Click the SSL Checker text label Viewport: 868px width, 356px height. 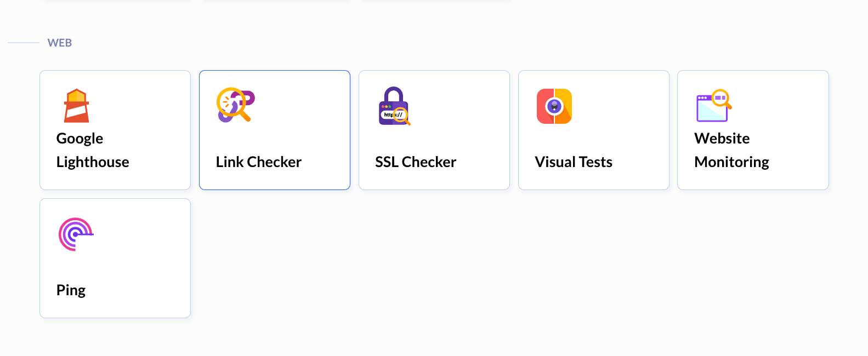pos(416,162)
